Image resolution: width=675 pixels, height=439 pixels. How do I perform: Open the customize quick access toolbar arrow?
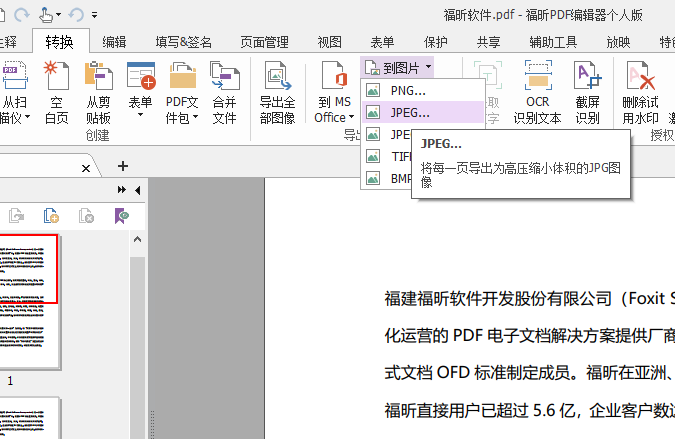[95, 15]
